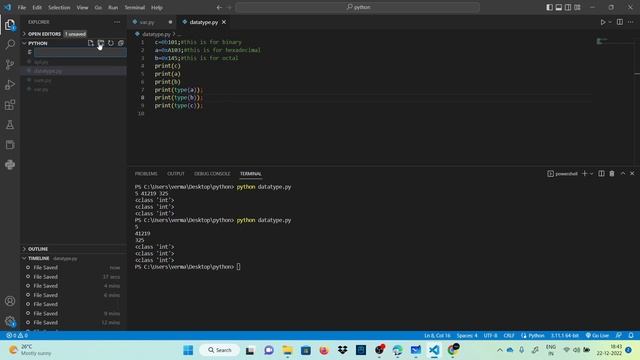The image size is (640, 360).
Task: Open Explorer more actions ellipsis
Action: (117, 22)
